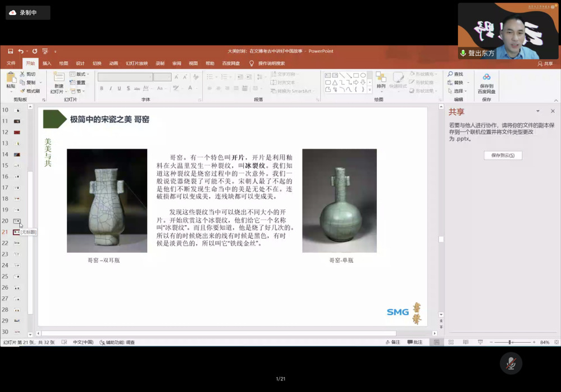The width and height of the screenshot is (561, 392).
Task: Open Find (查找) with magnifier icon
Action: pyautogui.click(x=450, y=74)
